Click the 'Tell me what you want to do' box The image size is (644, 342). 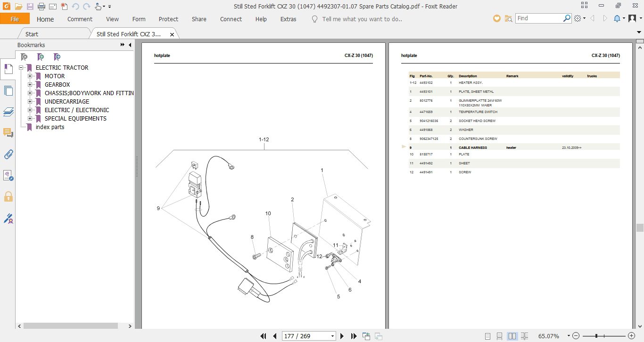coord(362,19)
